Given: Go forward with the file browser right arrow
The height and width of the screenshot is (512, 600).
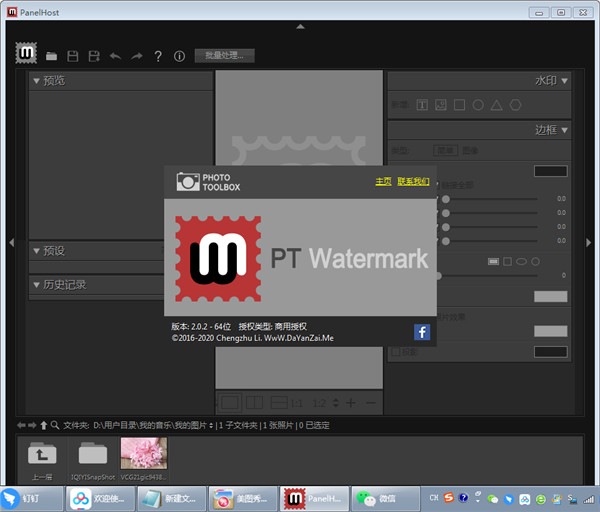Looking at the screenshot, I should click(32, 425).
